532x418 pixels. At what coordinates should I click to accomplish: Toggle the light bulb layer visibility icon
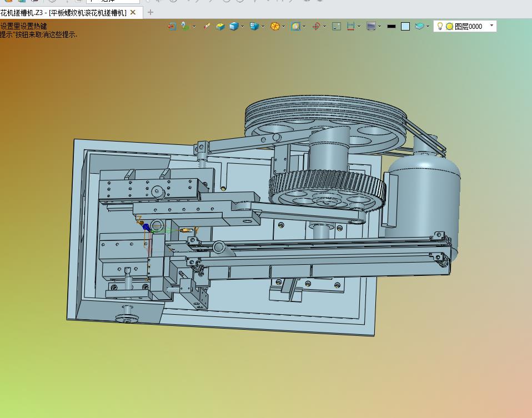(440, 26)
